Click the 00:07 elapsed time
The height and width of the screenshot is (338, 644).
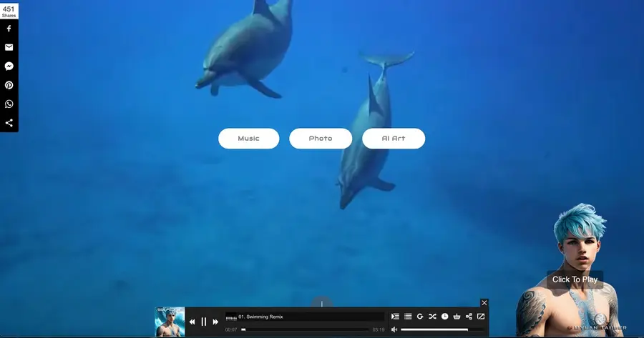231,330
